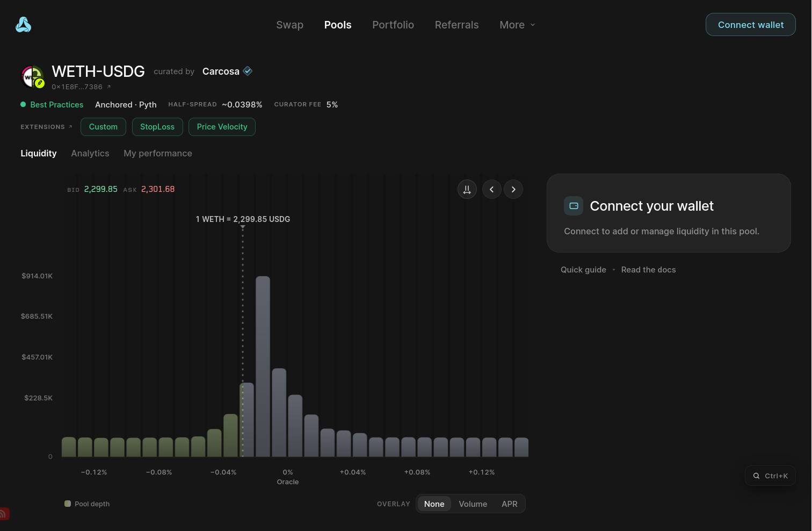Click the Carcosa verified badge icon

[248, 71]
